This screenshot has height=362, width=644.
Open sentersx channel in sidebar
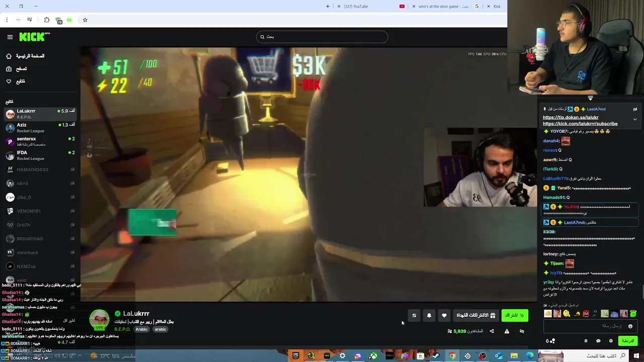40,142
